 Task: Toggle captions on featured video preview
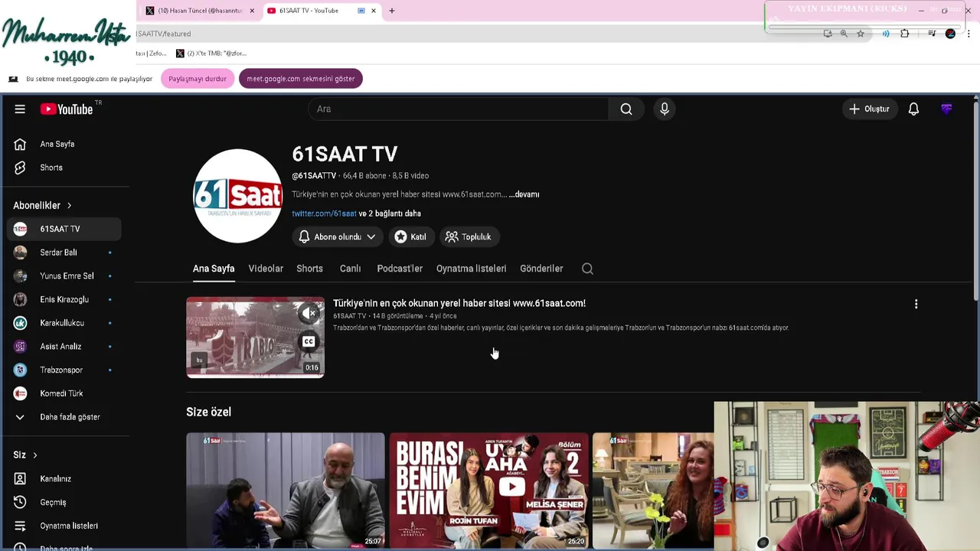[309, 341]
